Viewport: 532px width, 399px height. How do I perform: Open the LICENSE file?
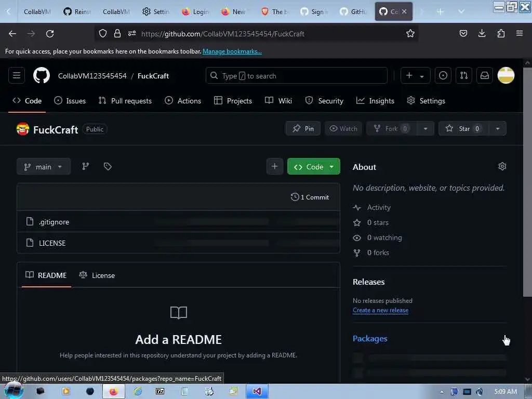point(52,243)
